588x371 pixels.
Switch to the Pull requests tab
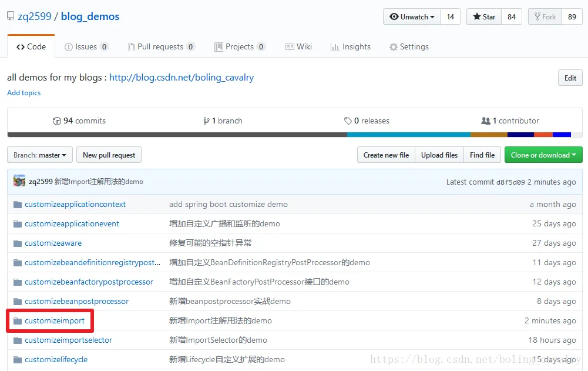(161, 47)
